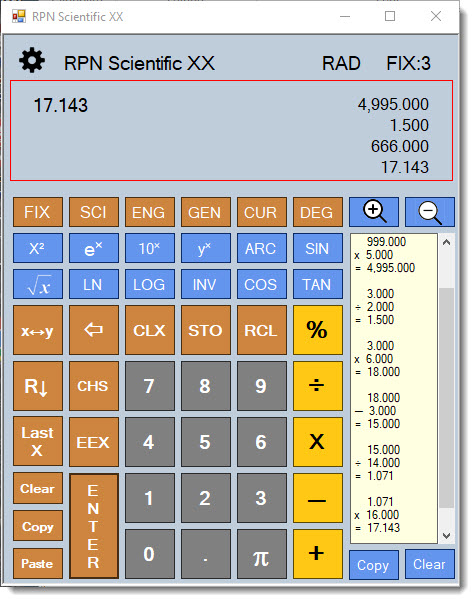Zoom in with the magnifier plus button
This screenshot has width=475, height=602.
[374, 212]
